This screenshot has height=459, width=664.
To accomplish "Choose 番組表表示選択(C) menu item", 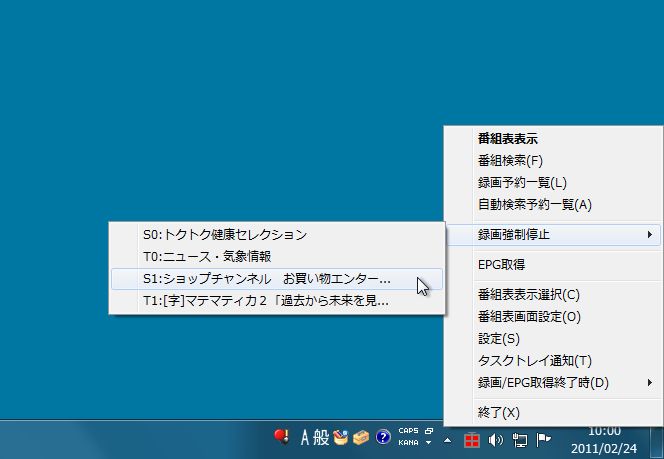I will tap(554, 294).
